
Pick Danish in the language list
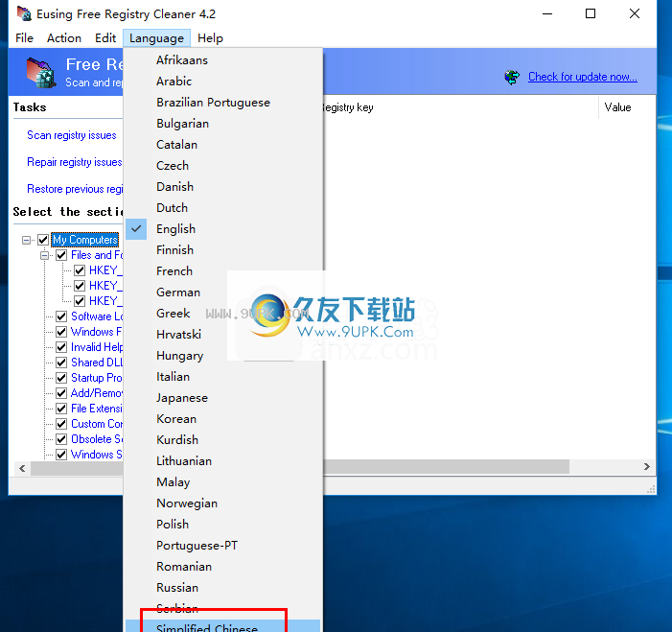[x=222, y=186]
